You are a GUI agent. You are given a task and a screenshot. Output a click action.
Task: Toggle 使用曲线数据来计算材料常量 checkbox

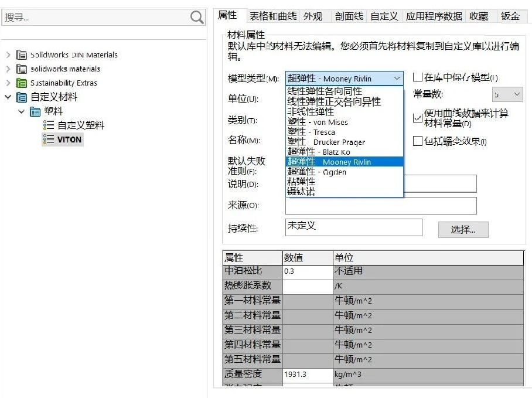[417, 118]
